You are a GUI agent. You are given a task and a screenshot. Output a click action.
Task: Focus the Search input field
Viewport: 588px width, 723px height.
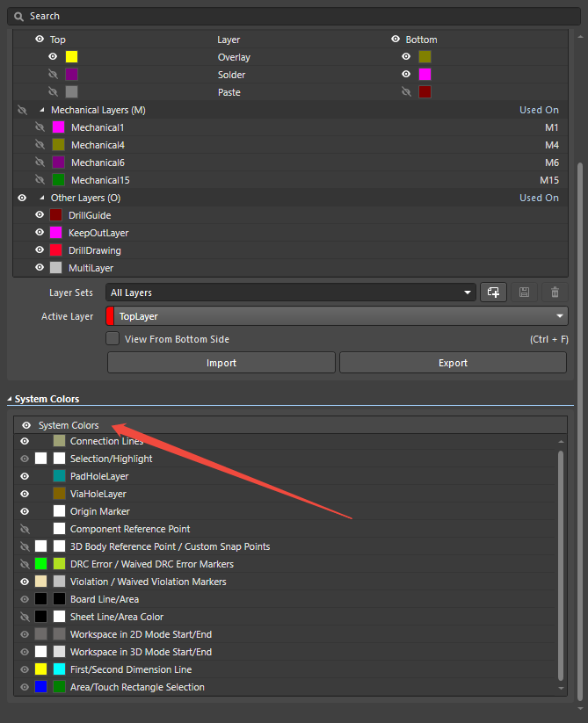(x=294, y=16)
